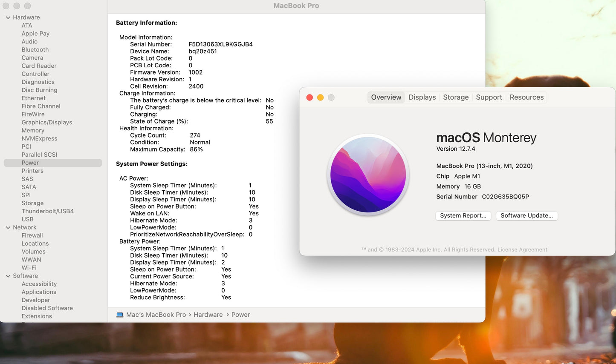Select Graphics/Displays in the sidebar
Screen dimensions: 616x364
click(x=47, y=123)
